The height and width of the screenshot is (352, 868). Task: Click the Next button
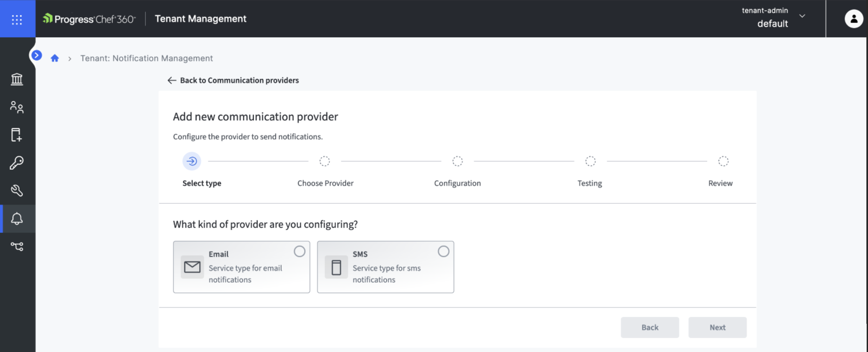(x=717, y=327)
